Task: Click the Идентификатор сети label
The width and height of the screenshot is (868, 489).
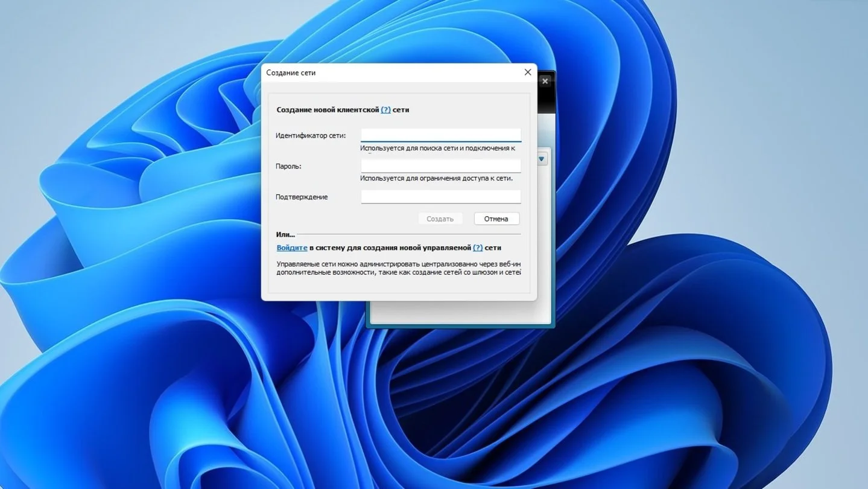Action: click(x=311, y=135)
